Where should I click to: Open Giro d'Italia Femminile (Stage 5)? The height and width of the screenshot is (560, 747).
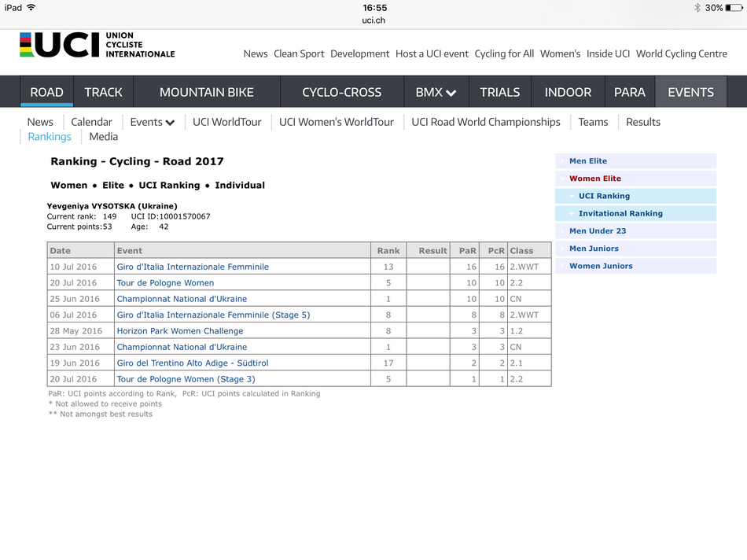(x=213, y=315)
